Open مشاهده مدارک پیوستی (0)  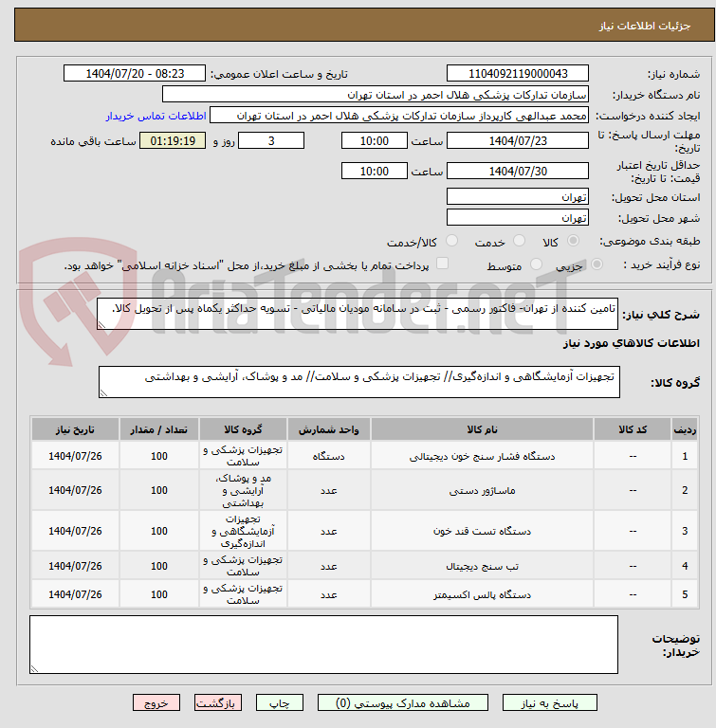[x=402, y=703]
